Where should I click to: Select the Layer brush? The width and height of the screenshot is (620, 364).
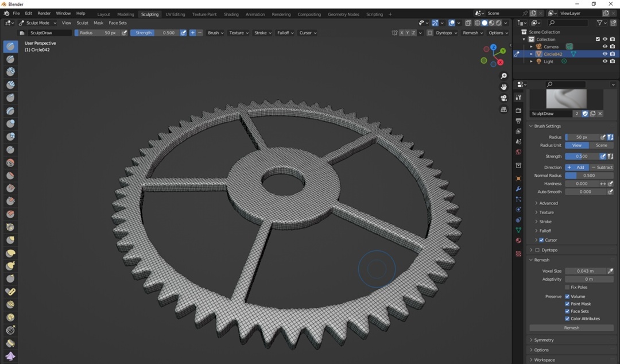click(11, 111)
